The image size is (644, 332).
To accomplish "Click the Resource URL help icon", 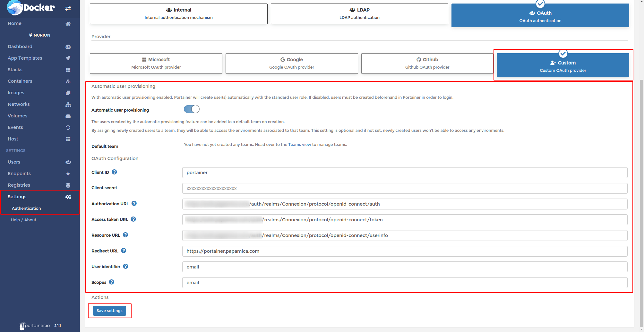I will (x=125, y=235).
